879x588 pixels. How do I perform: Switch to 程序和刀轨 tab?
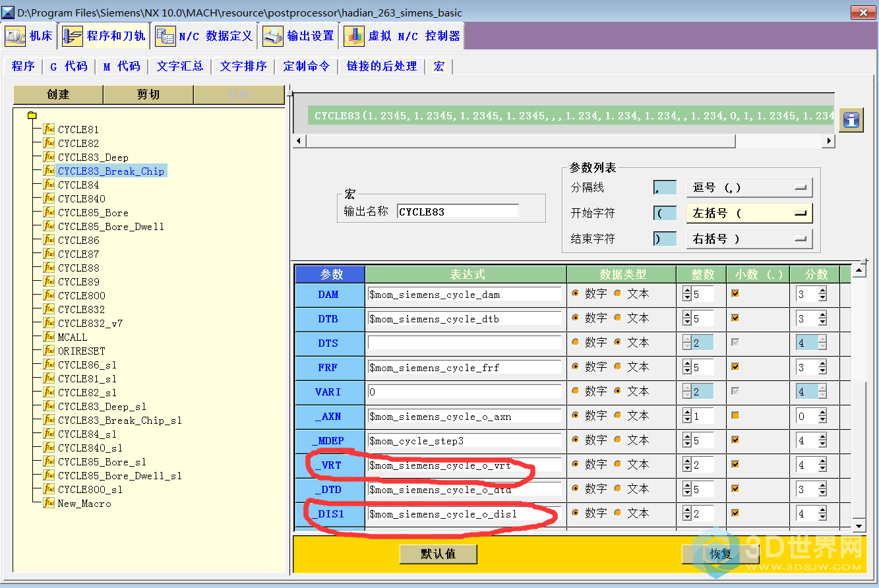coord(104,36)
